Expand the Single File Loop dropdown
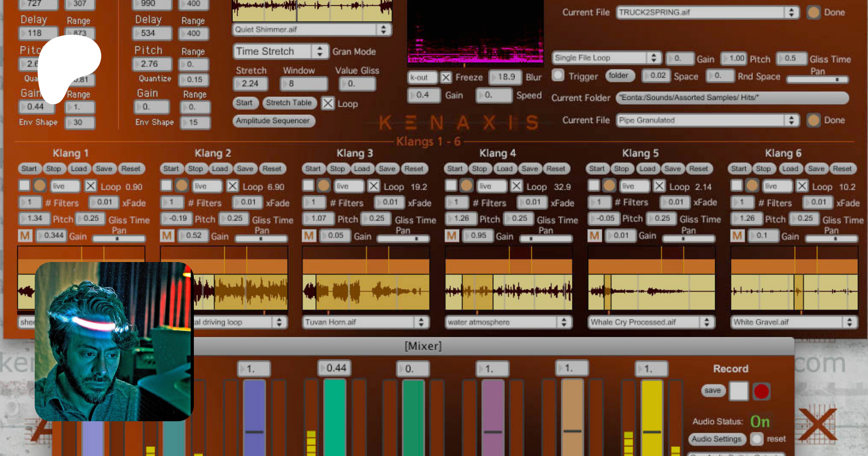The height and width of the screenshot is (456, 868). pyautogui.click(x=606, y=58)
